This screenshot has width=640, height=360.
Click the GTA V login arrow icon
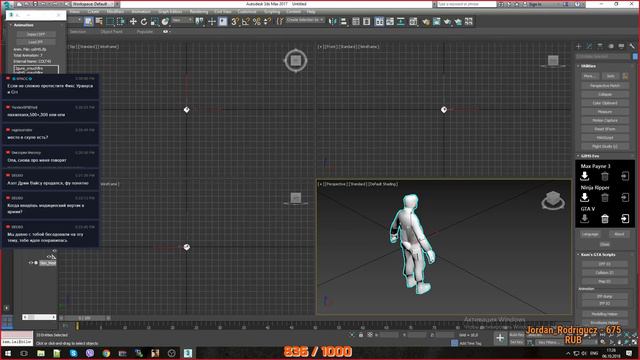(625, 219)
